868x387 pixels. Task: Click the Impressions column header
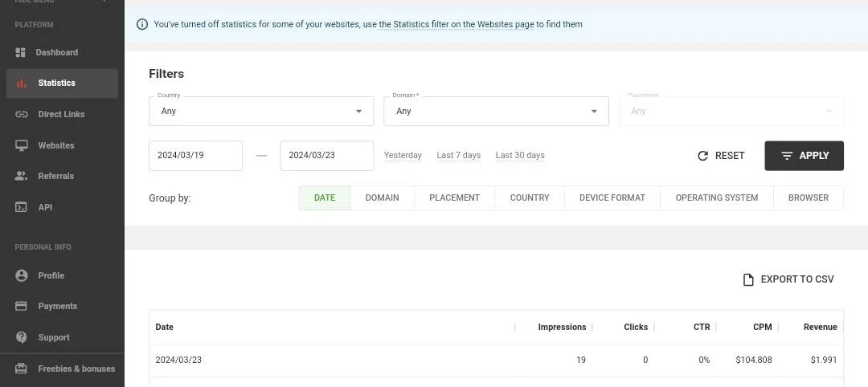tap(562, 328)
